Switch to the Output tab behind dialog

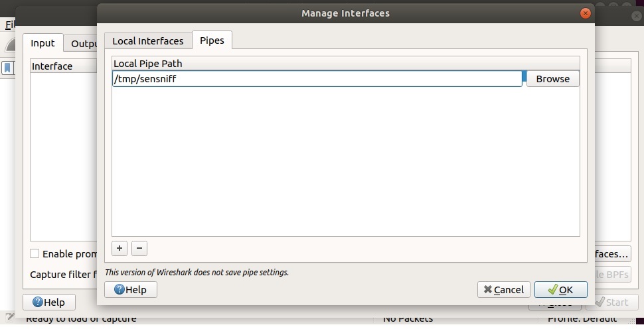coord(83,43)
